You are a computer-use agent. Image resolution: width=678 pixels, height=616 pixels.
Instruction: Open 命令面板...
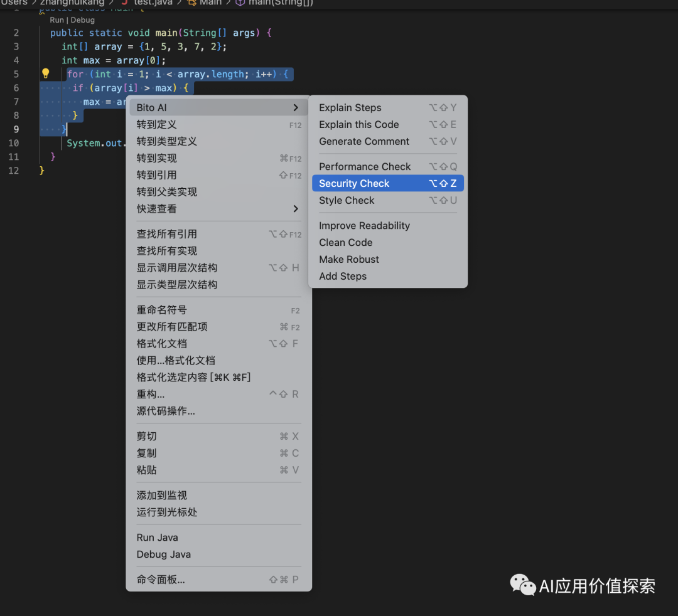coord(218,580)
